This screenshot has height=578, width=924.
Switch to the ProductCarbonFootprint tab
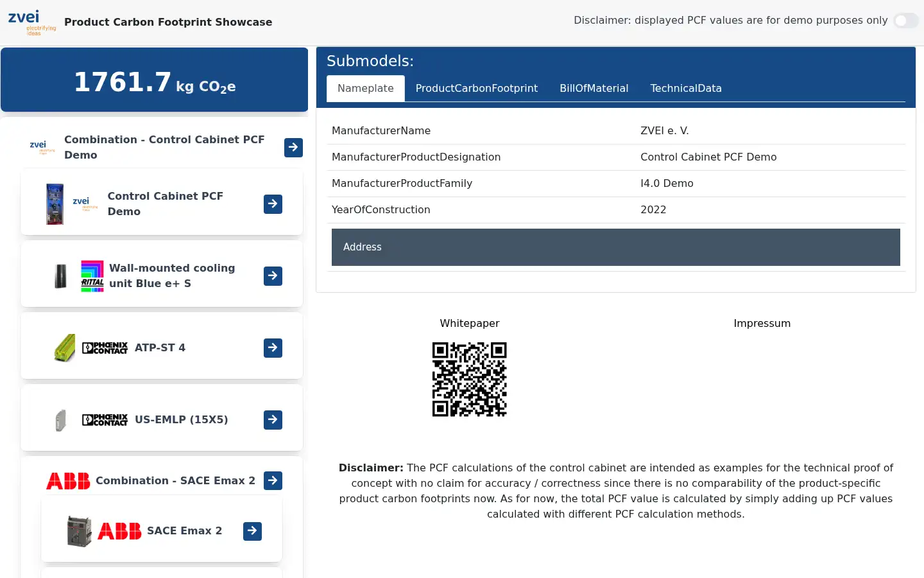(x=477, y=89)
